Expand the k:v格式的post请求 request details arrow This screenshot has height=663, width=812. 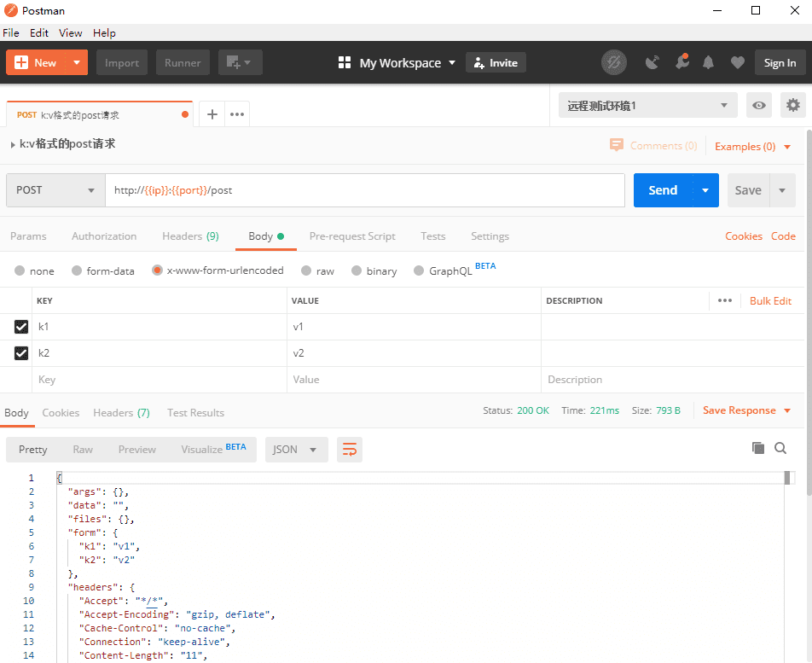(13, 145)
